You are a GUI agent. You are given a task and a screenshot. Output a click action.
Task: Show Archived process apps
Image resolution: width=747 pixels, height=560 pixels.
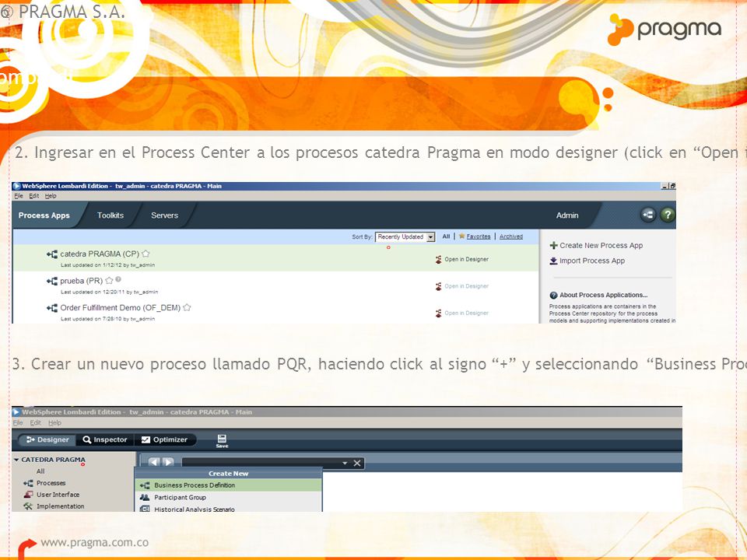coord(511,236)
